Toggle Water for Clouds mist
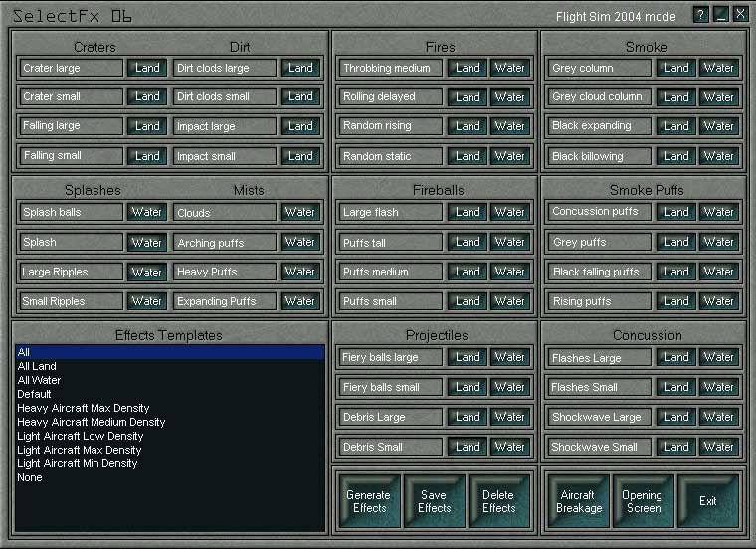The height and width of the screenshot is (549, 756). [x=300, y=212]
